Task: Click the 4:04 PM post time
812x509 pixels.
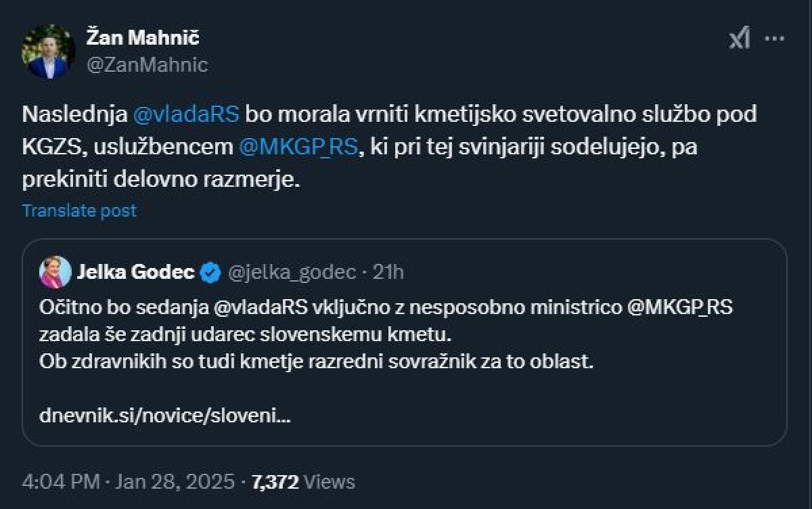Action: 60,482
